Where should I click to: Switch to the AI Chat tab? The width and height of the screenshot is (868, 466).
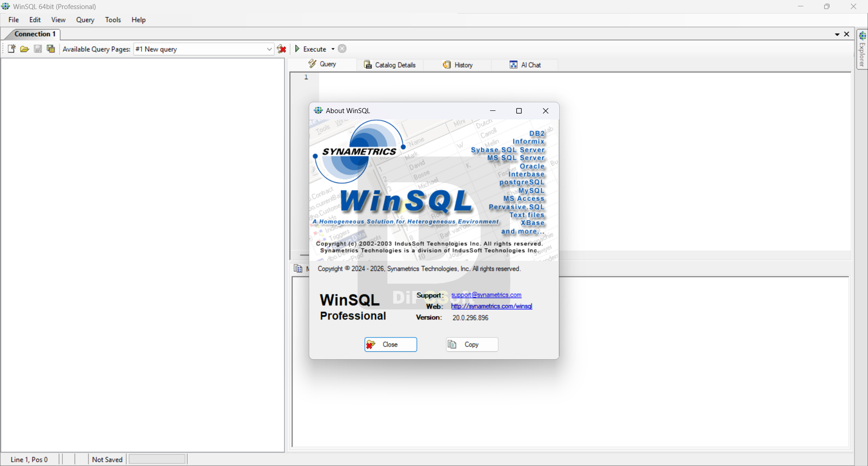[x=525, y=65]
